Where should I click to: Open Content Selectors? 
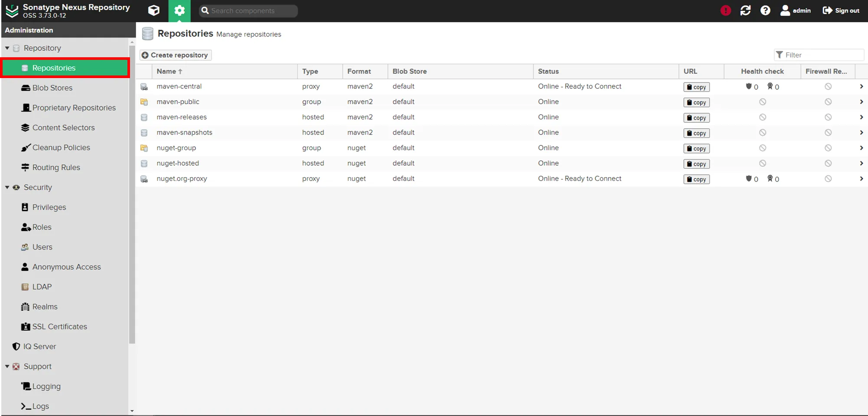58,128
